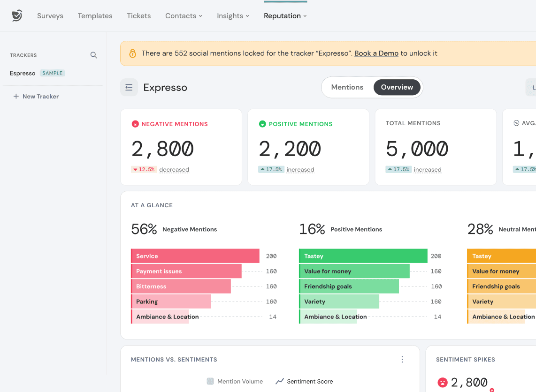Open the Mentions vs. Sentiments three-dot menu
This screenshot has width=536, height=392.
(402, 359)
